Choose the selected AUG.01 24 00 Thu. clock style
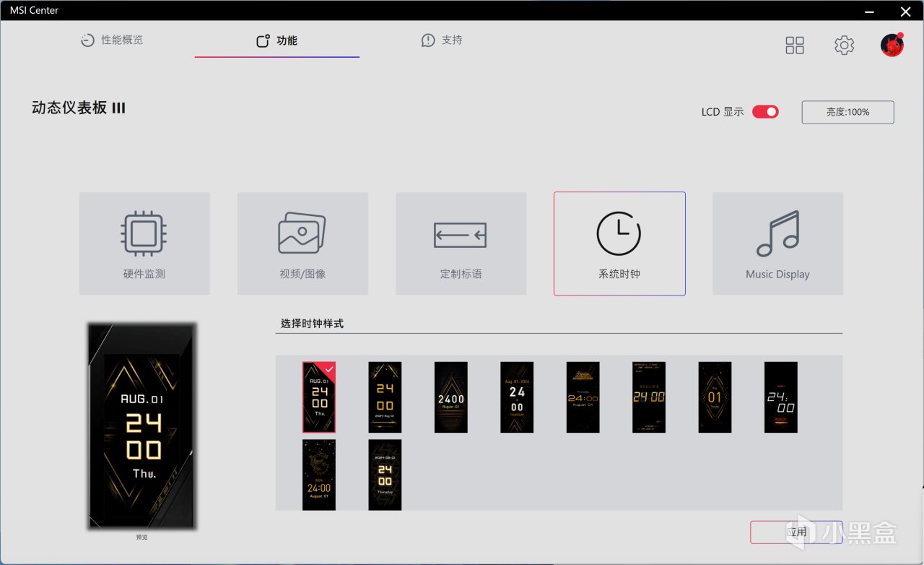The width and height of the screenshot is (924, 565). coord(319,397)
